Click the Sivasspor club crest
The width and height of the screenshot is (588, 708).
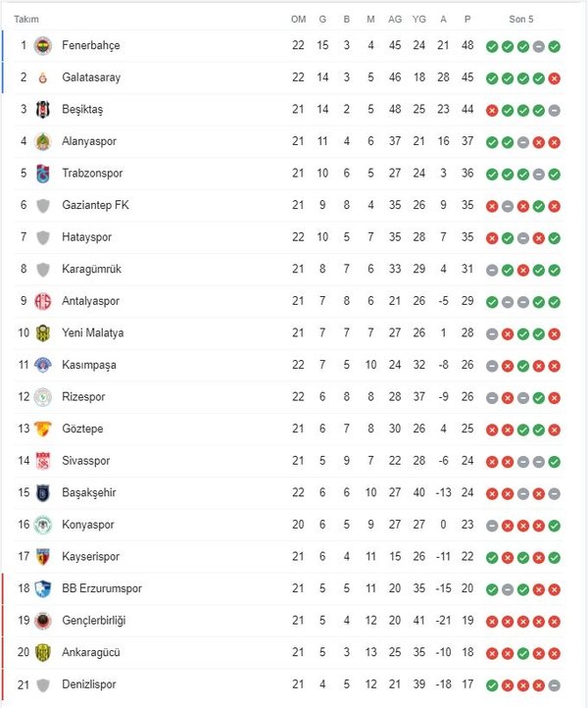tap(43, 461)
